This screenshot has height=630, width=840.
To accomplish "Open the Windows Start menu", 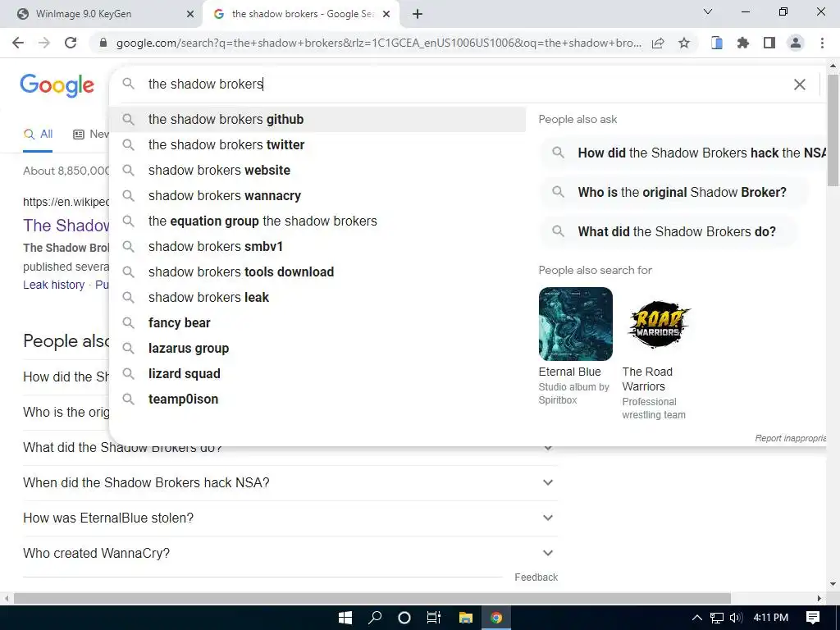I will (x=345, y=618).
